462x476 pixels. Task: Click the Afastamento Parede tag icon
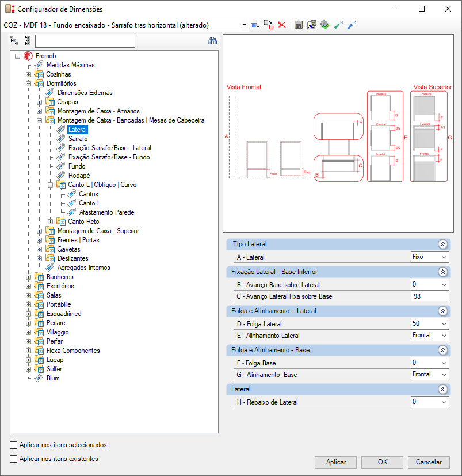[72, 212]
